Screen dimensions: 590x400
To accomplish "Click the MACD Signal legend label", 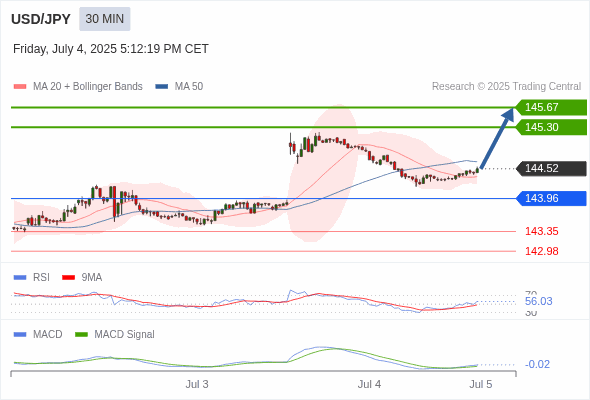I will 125,335.
